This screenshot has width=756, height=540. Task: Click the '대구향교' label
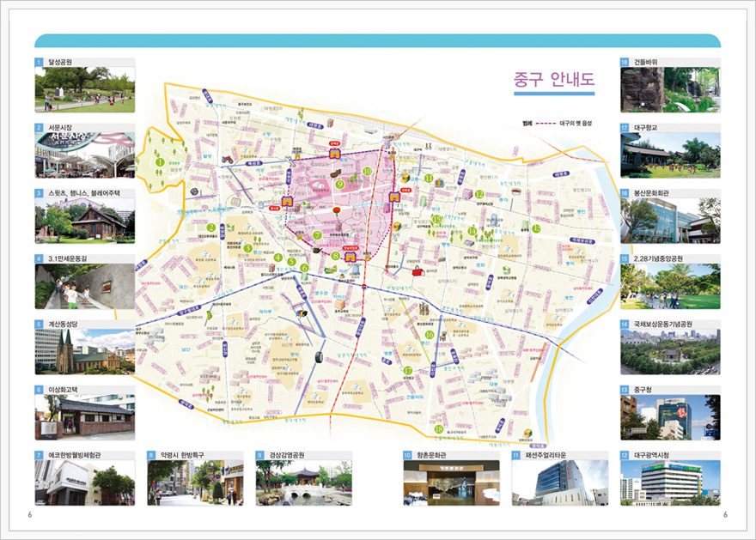(x=645, y=128)
